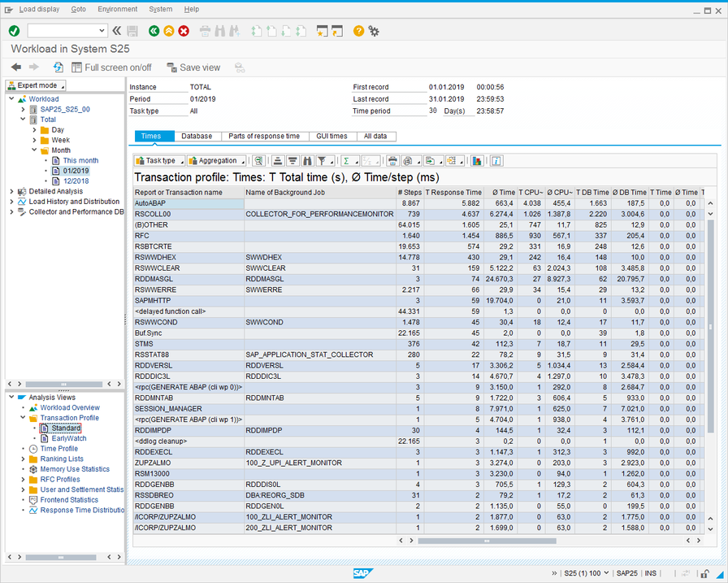Open the Aggregation dropdown
728x583 pixels.
tap(214, 160)
